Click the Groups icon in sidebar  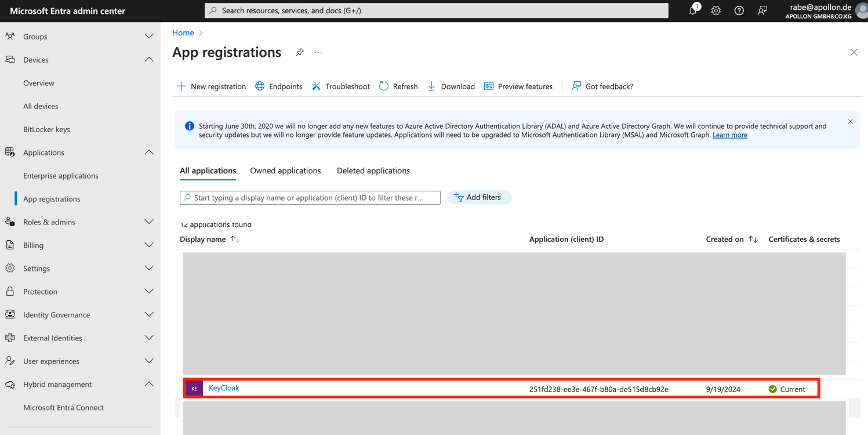[x=10, y=36]
